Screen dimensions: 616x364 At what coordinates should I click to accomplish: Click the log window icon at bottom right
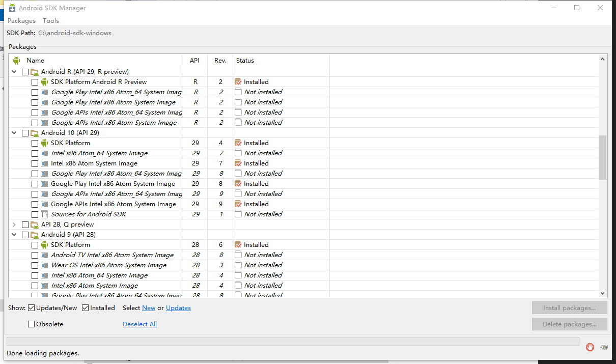point(604,347)
